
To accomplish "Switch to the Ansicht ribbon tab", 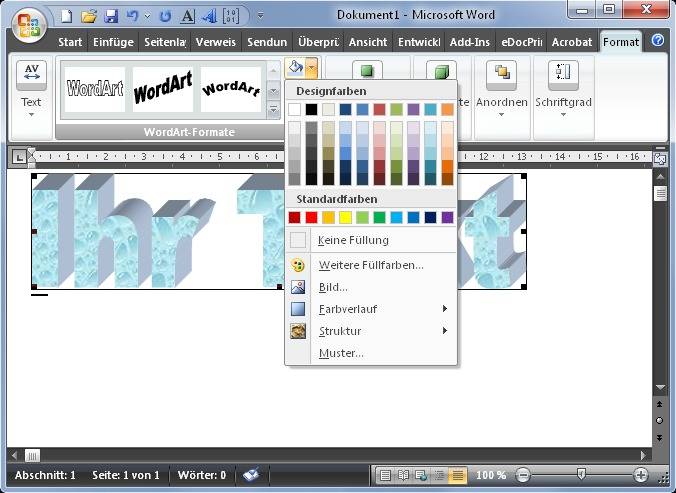I will 368,42.
